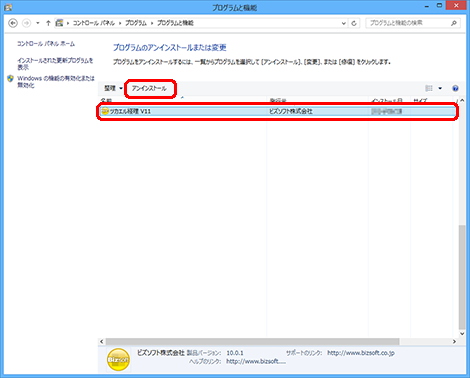The image size is (470, 378).
Task: Open Windows の機能の有効化または無効化 link
Action: click(x=56, y=82)
